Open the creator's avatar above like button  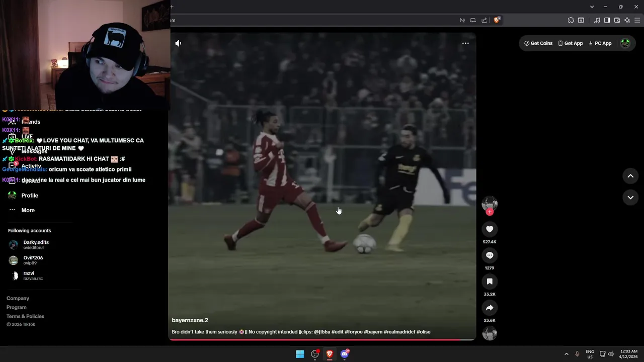(490, 203)
